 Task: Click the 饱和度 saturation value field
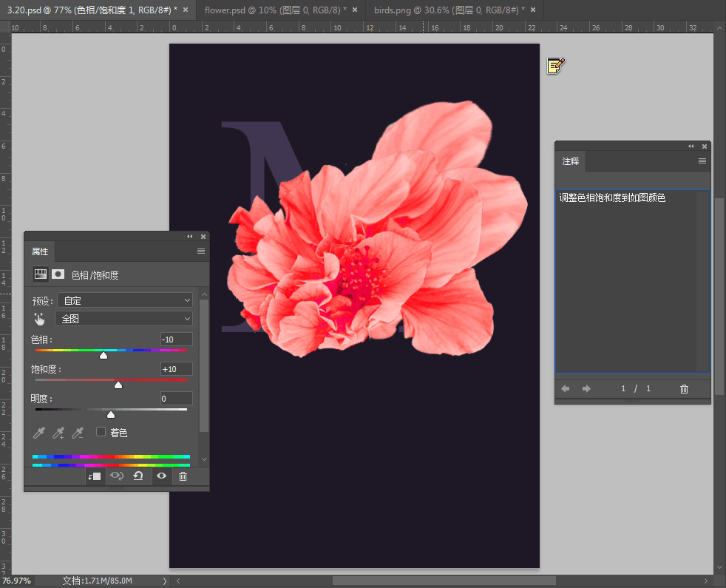coord(176,369)
